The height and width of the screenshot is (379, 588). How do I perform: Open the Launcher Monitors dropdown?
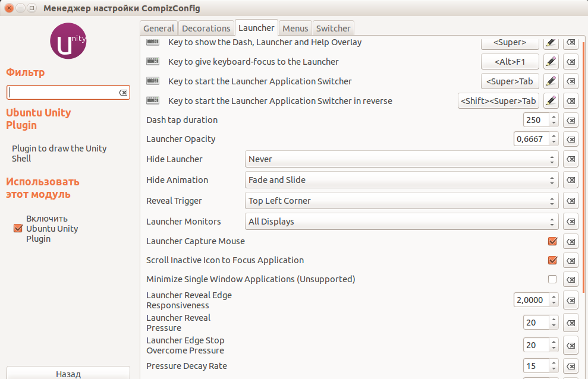click(x=401, y=222)
